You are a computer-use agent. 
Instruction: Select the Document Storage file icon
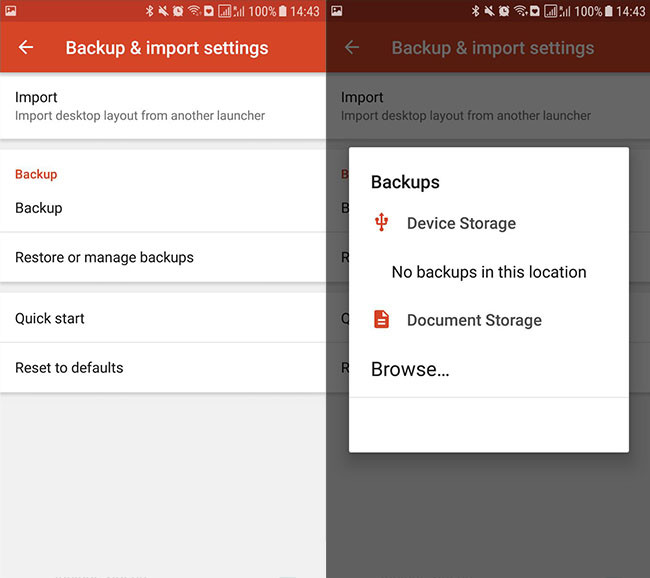pyautogui.click(x=381, y=319)
